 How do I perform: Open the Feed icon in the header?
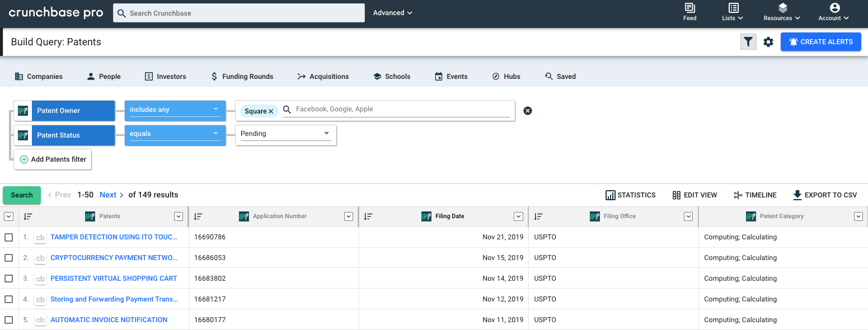coord(689,8)
